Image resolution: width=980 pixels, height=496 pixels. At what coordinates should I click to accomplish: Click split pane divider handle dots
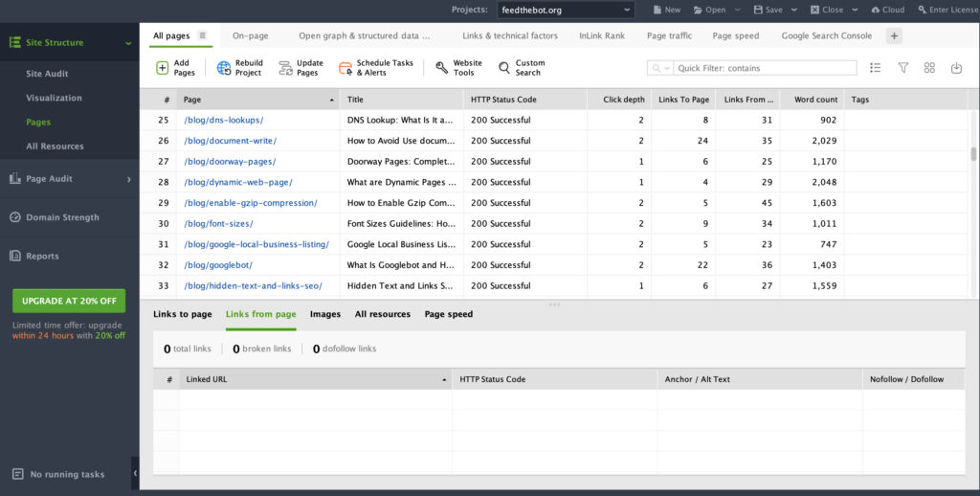(x=554, y=304)
